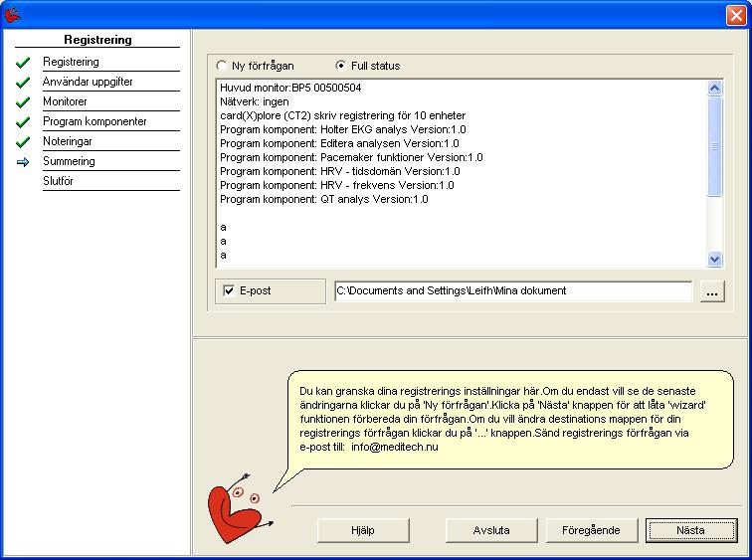Click the green checkmark beside Registrering
This screenshot has height=560, width=752.
tap(23, 63)
